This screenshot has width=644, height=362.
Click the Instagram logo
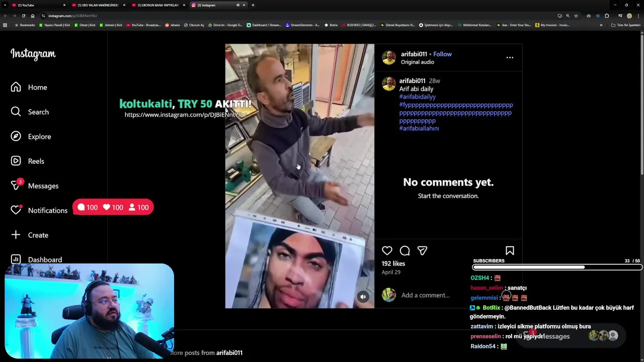pyautogui.click(x=33, y=54)
